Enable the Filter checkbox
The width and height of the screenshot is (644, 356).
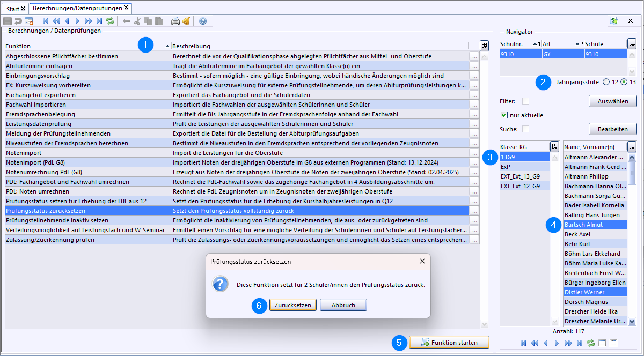pyautogui.click(x=526, y=101)
